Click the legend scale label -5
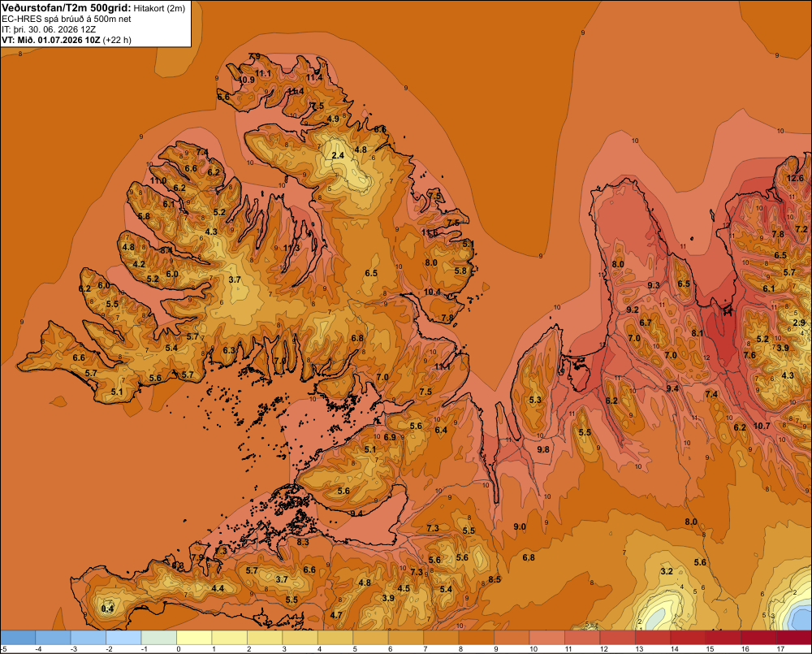Viewport: 812px width, 654px height. (x=3, y=649)
